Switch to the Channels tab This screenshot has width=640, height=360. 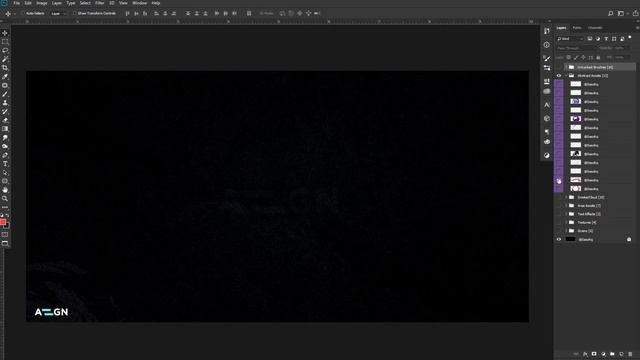tap(595, 28)
